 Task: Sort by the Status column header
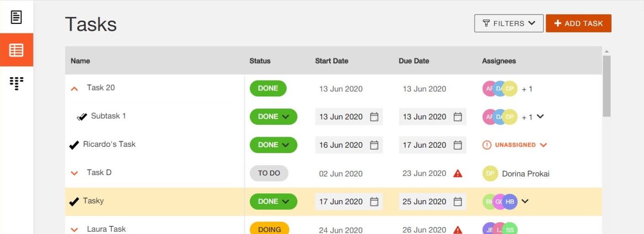pos(260,61)
